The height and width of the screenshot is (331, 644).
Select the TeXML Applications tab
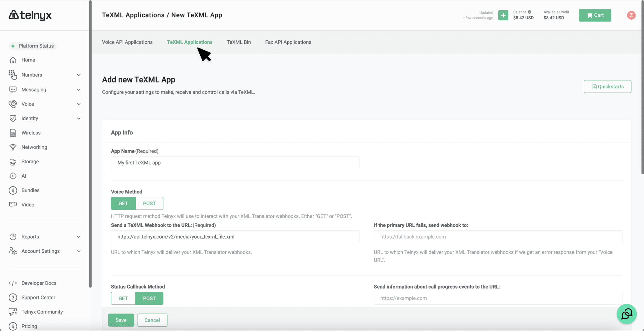coord(190,42)
